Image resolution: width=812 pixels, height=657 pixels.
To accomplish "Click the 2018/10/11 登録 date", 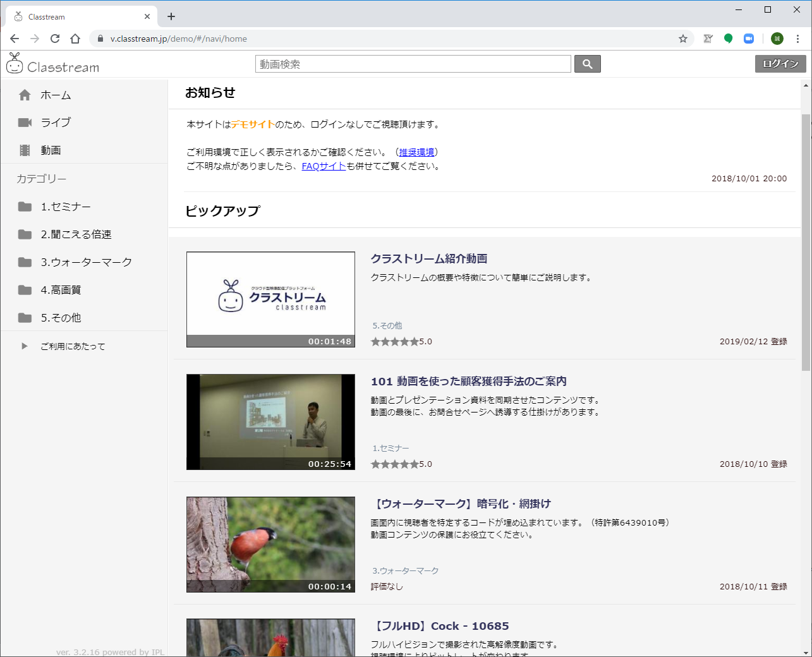I will click(x=753, y=587).
